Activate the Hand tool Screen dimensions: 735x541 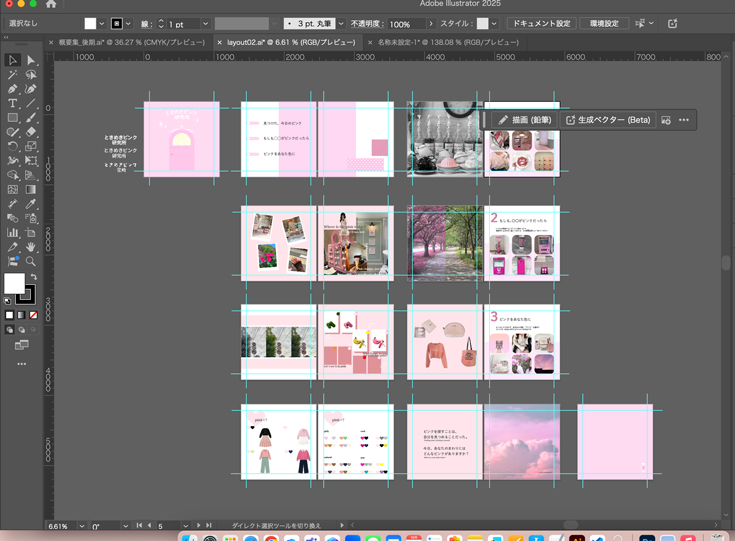click(31, 246)
